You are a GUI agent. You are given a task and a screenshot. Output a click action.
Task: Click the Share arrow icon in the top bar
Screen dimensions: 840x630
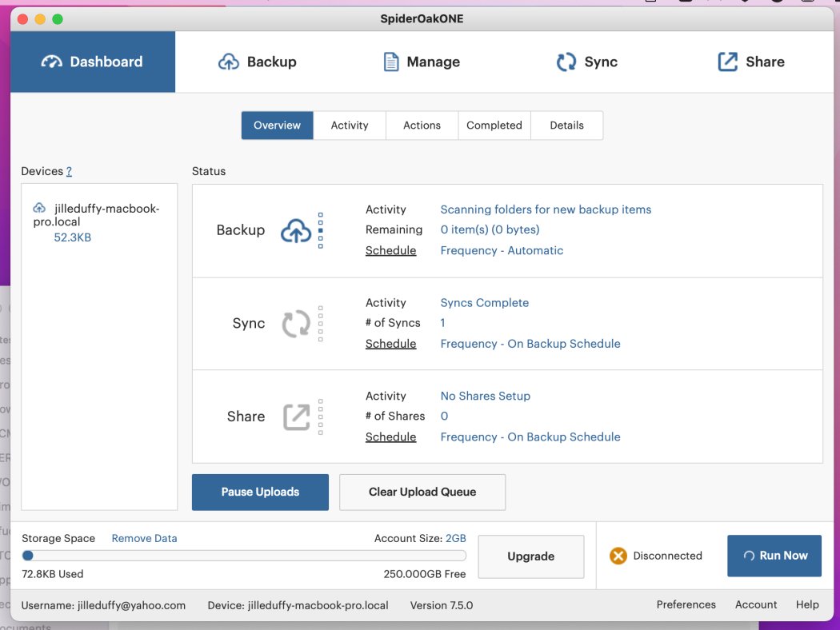pos(727,62)
